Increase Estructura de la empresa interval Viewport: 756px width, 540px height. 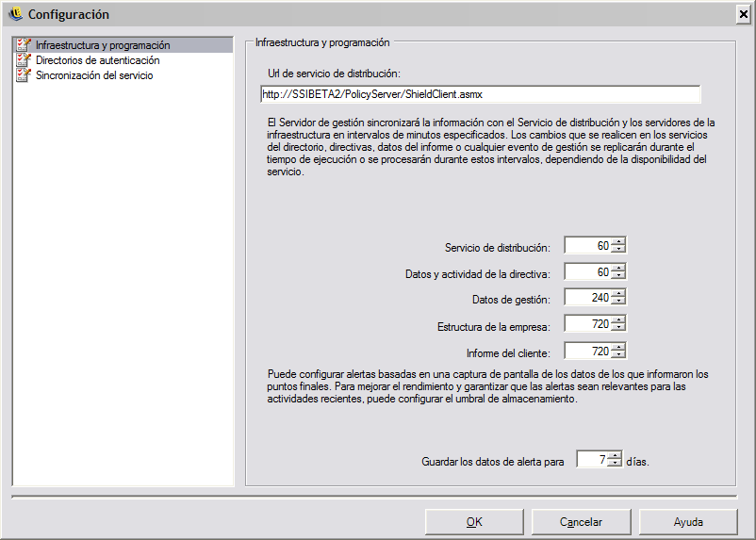618,319
